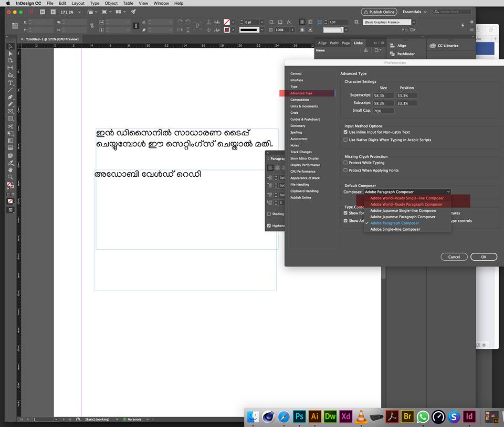Select Adobe Single-line Composer from list
504x427 pixels.
click(x=395, y=229)
